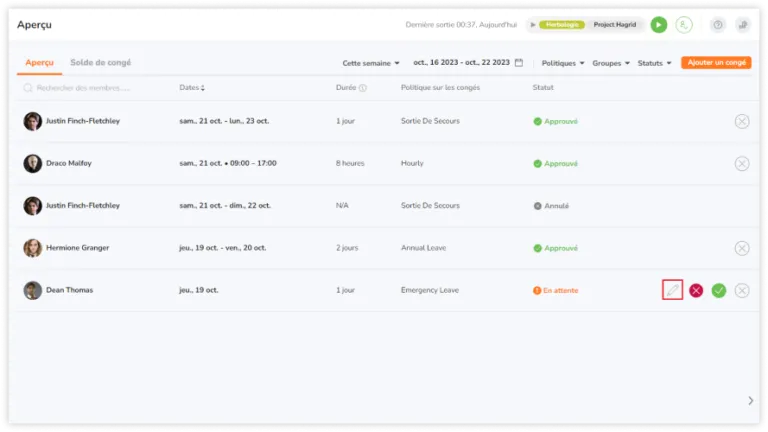The width and height of the screenshot is (768, 432).
Task: Click the info icon beside Durée
Action: (x=362, y=88)
